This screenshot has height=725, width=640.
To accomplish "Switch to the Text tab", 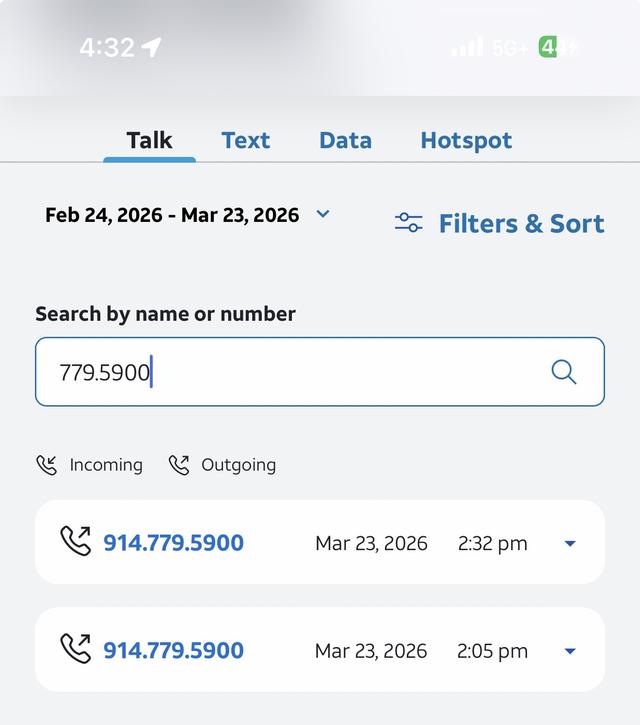I will point(246,141).
